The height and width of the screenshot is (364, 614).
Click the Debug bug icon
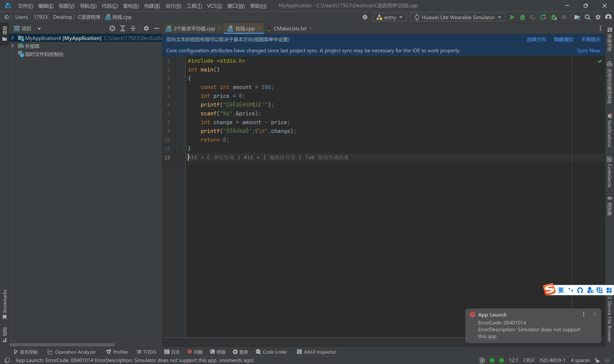[522, 17]
